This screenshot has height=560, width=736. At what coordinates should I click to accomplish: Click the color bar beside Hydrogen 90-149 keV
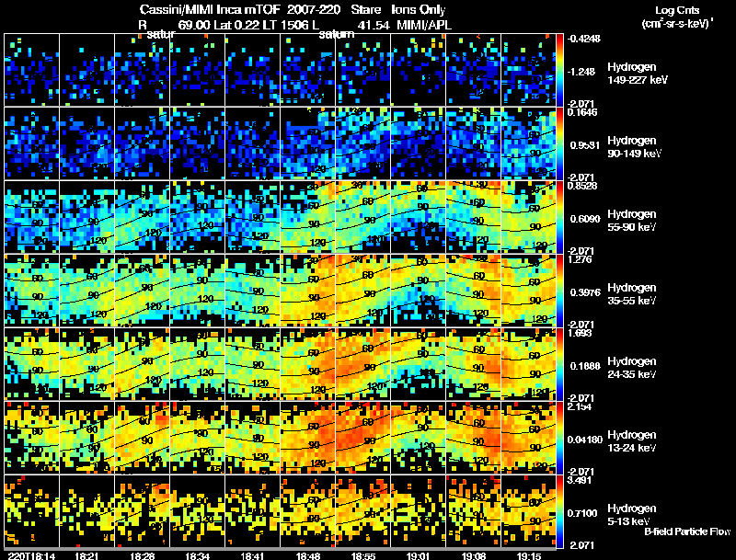pos(559,143)
